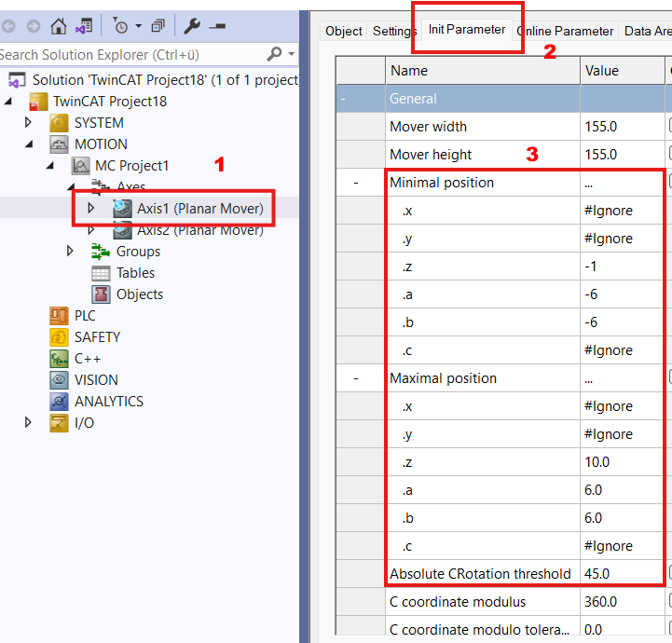The height and width of the screenshot is (643, 672).
Task: Click the TwinCAT Project18 project icon
Action: click(x=38, y=102)
